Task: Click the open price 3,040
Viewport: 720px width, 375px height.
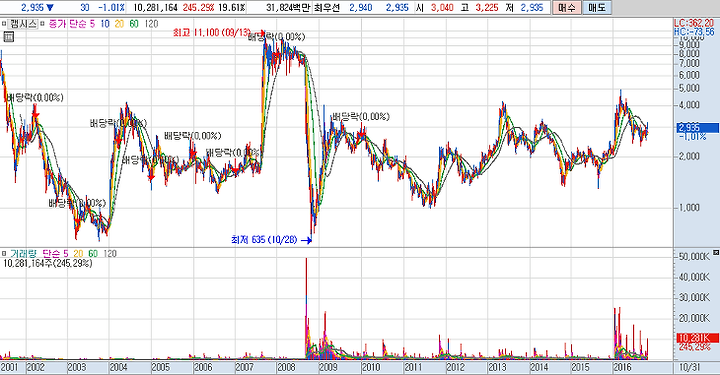Action: click(x=442, y=8)
